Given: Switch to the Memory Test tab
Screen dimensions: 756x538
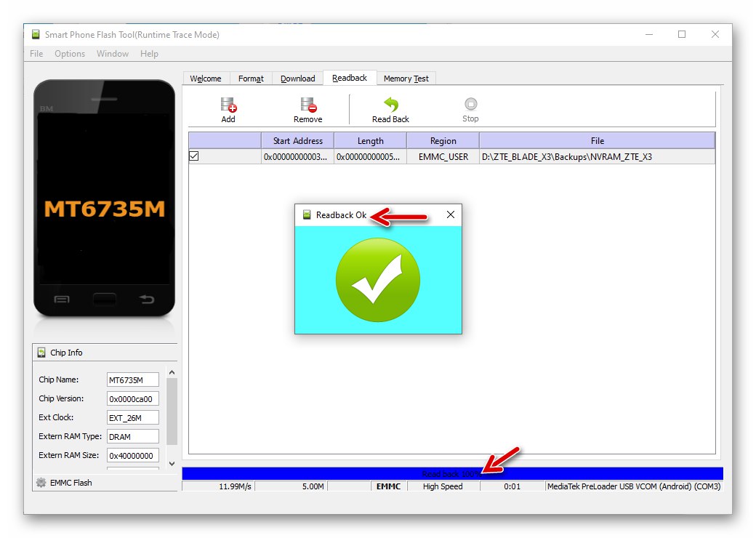Looking at the screenshot, I should (x=406, y=79).
